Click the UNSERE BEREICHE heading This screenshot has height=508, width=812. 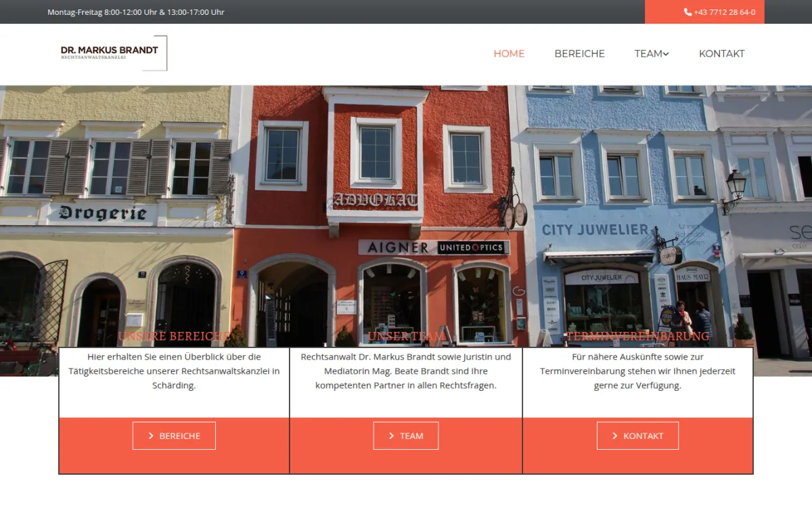[174, 337]
